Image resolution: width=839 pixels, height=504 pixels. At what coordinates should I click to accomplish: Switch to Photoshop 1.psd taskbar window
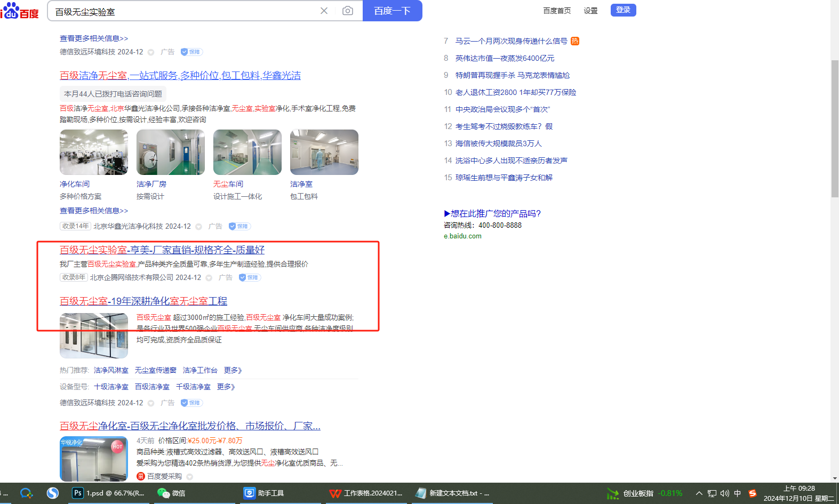click(109, 493)
